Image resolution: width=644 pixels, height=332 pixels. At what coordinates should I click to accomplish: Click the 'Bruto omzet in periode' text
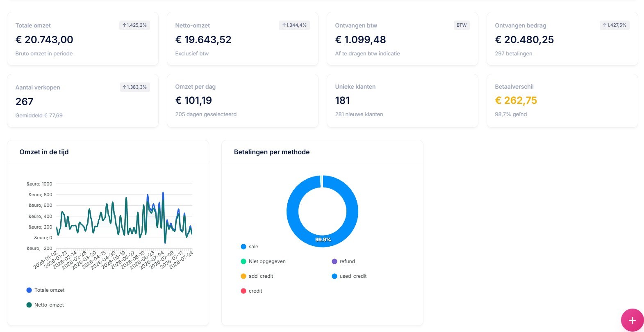pos(44,53)
